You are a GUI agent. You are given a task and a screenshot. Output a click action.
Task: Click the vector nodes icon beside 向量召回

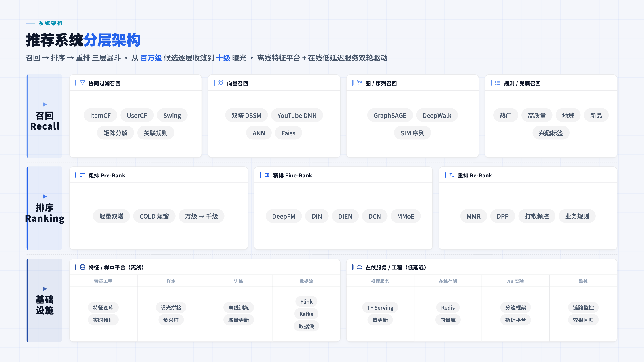click(221, 83)
